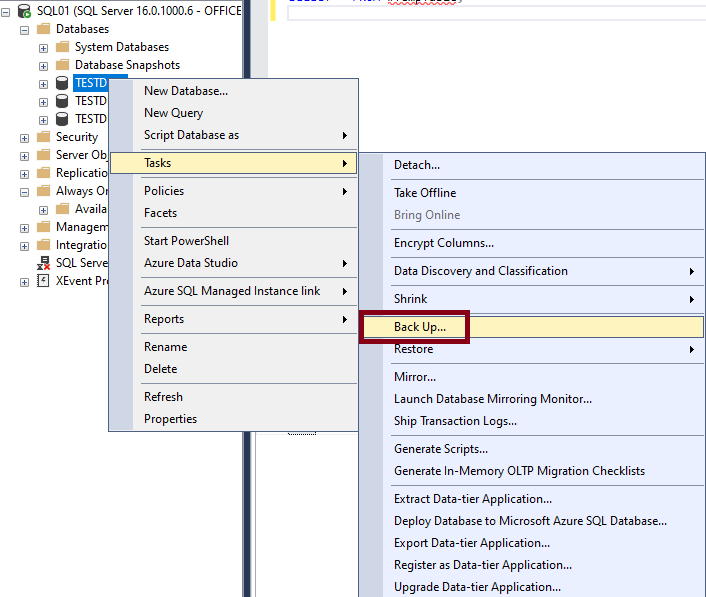Image resolution: width=706 pixels, height=597 pixels.
Task: Open Data Discovery and Classification submenu
Action: coord(533,271)
